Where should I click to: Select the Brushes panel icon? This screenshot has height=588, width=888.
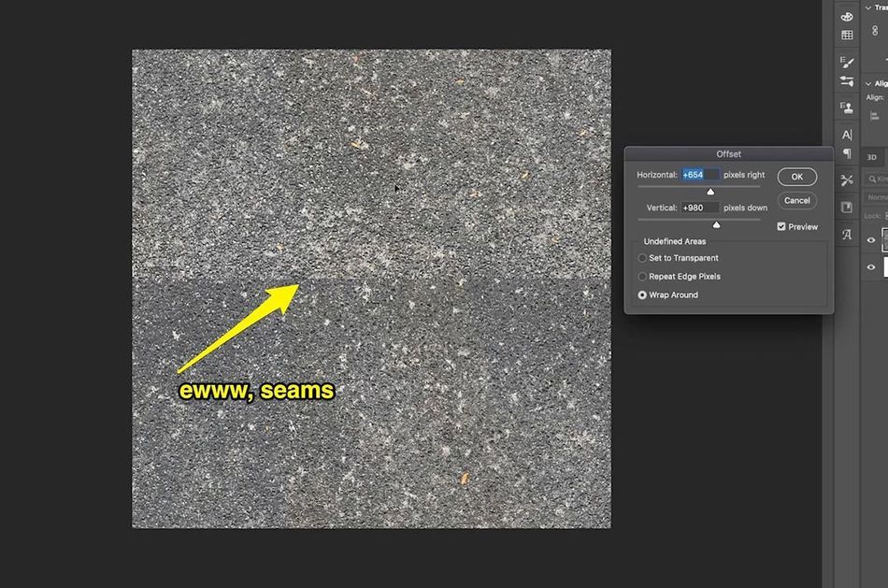(x=847, y=60)
